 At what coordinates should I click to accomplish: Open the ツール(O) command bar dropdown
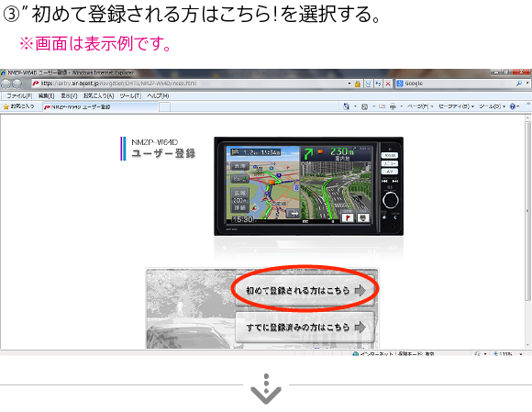point(493,106)
